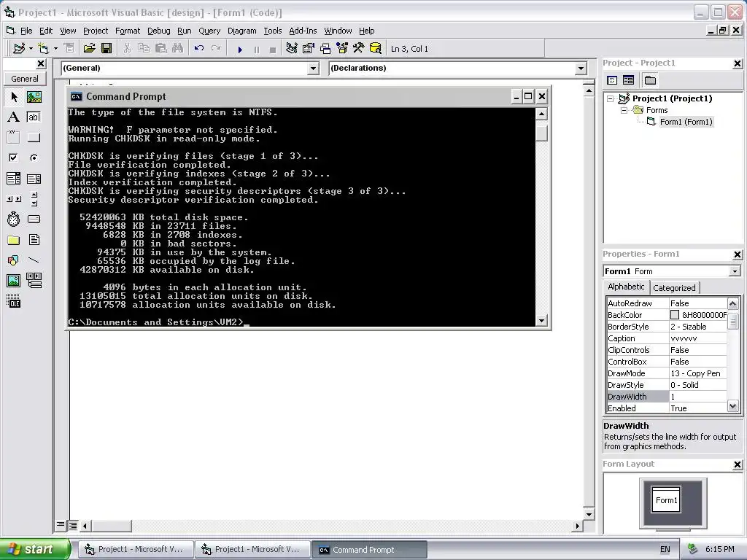
Task: Click the BackColor color swatch
Action: pyautogui.click(x=675, y=315)
